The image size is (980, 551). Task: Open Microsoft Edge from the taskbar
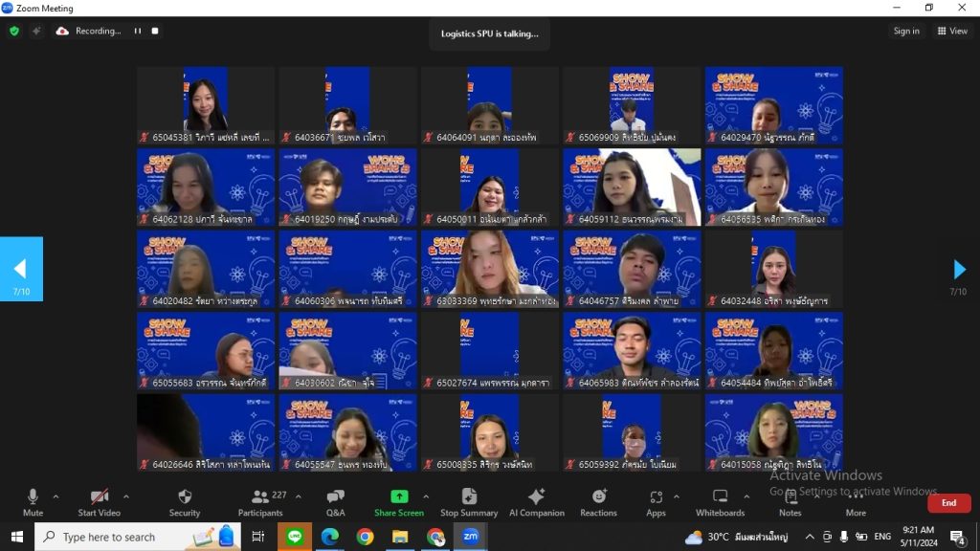click(x=330, y=537)
